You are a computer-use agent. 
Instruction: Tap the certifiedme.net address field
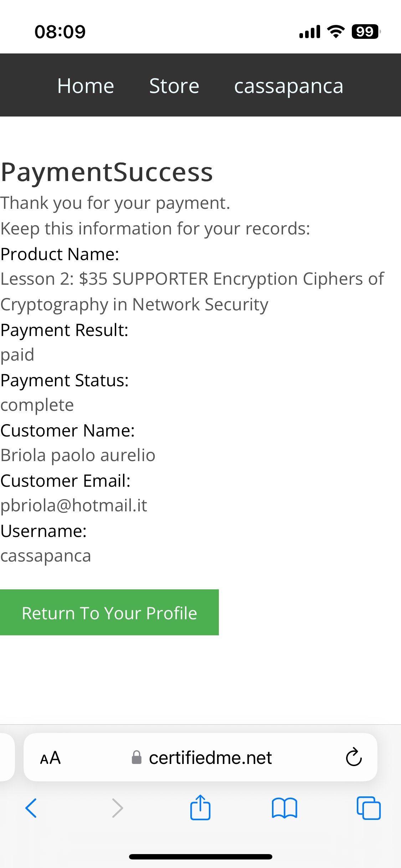tap(200, 757)
